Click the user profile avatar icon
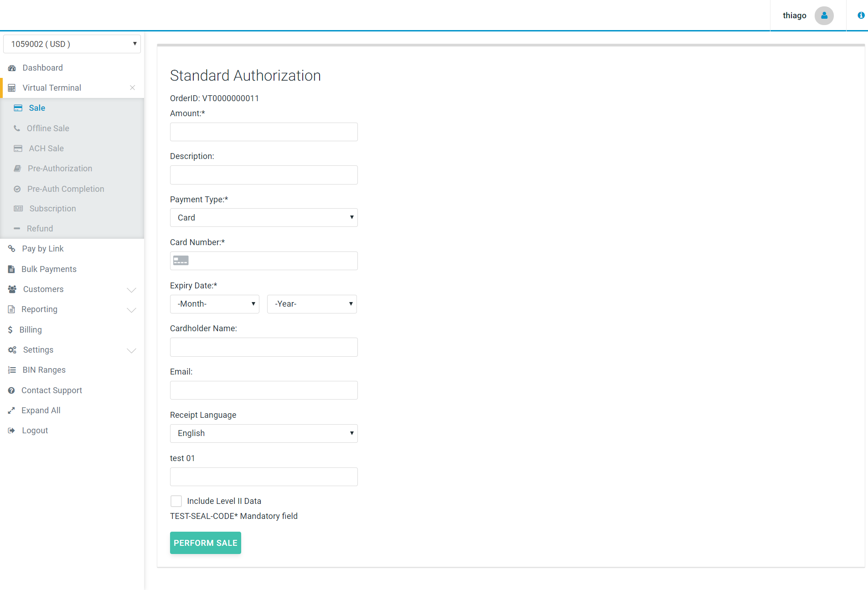The height and width of the screenshot is (590, 868). pos(824,15)
